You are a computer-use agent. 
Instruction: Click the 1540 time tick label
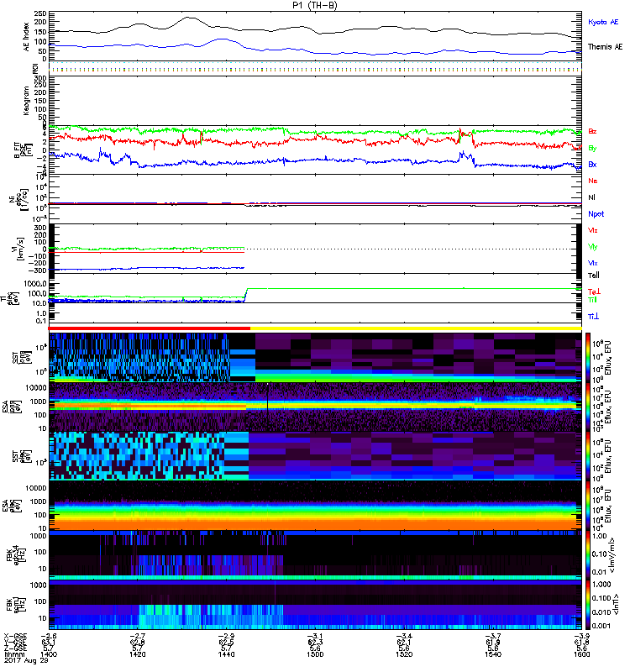coord(493,654)
